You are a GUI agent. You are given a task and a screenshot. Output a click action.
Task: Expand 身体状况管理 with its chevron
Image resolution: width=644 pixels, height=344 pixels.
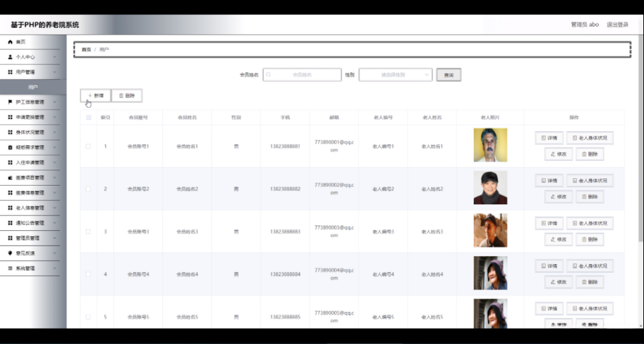click(54, 132)
